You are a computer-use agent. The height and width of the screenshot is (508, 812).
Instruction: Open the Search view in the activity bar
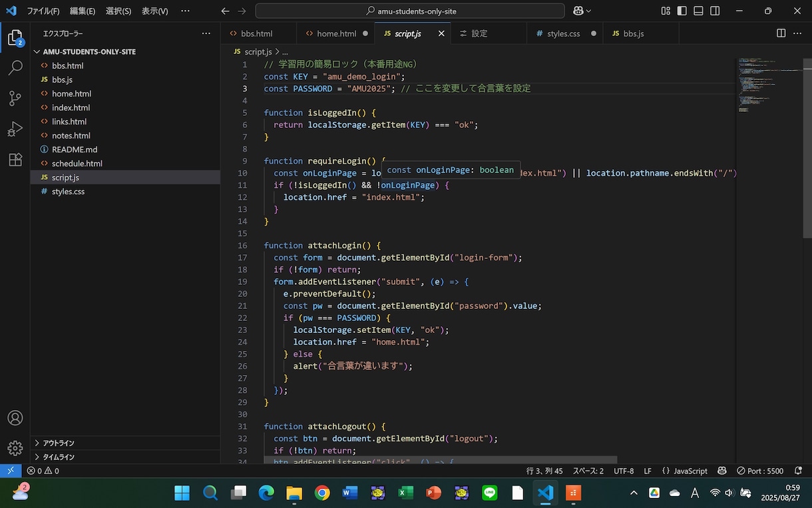(x=15, y=68)
